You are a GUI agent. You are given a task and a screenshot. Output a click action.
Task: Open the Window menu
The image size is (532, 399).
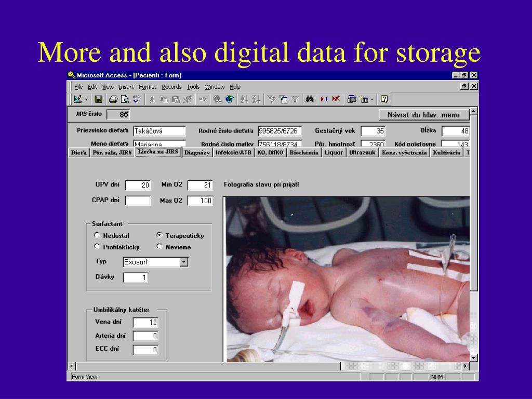(x=215, y=87)
